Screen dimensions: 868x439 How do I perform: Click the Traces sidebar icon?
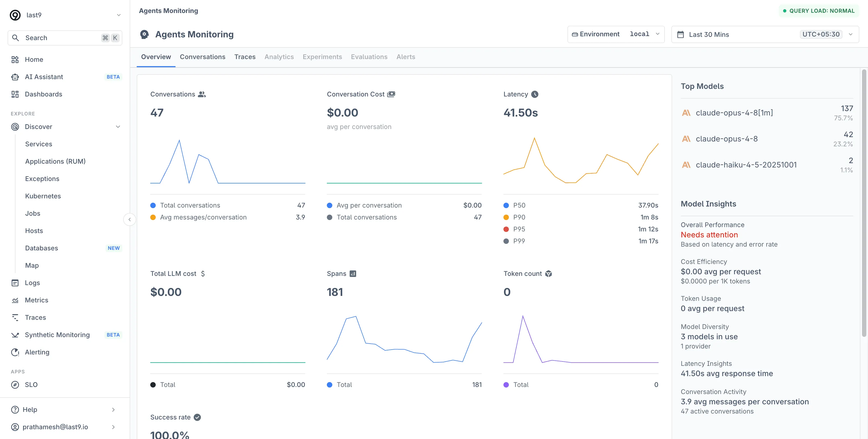(15, 318)
